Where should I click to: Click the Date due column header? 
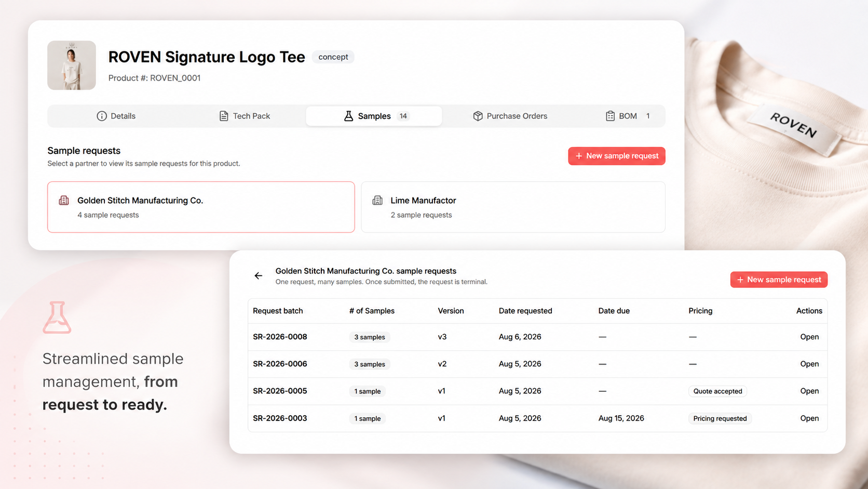coord(614,311)
